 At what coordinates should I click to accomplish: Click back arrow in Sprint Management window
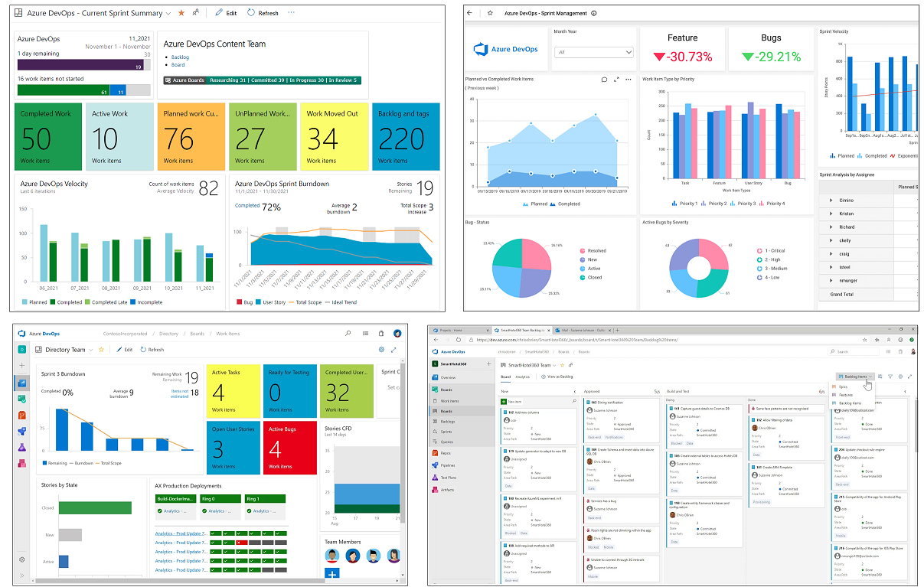[470, 13]
